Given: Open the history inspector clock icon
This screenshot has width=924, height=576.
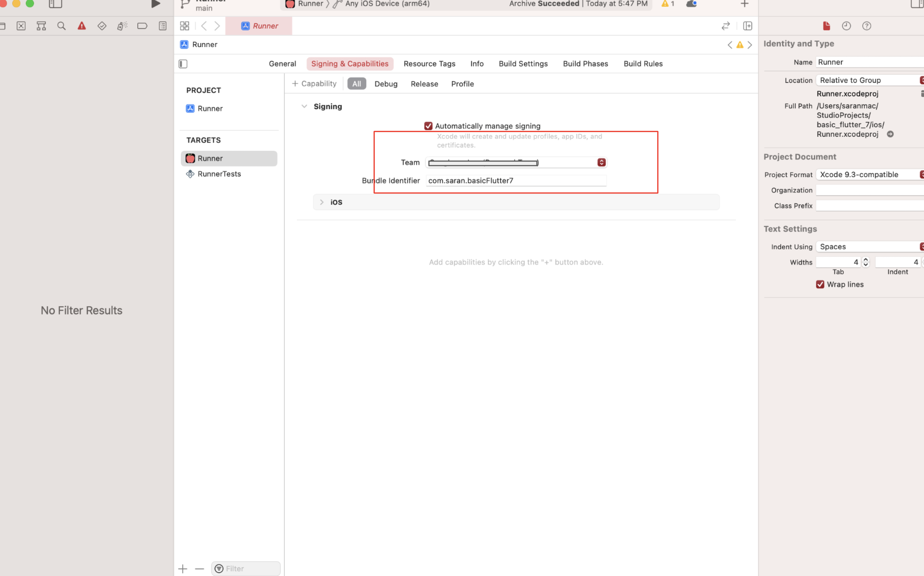Looking at the screenshot, I should (846, 26).
